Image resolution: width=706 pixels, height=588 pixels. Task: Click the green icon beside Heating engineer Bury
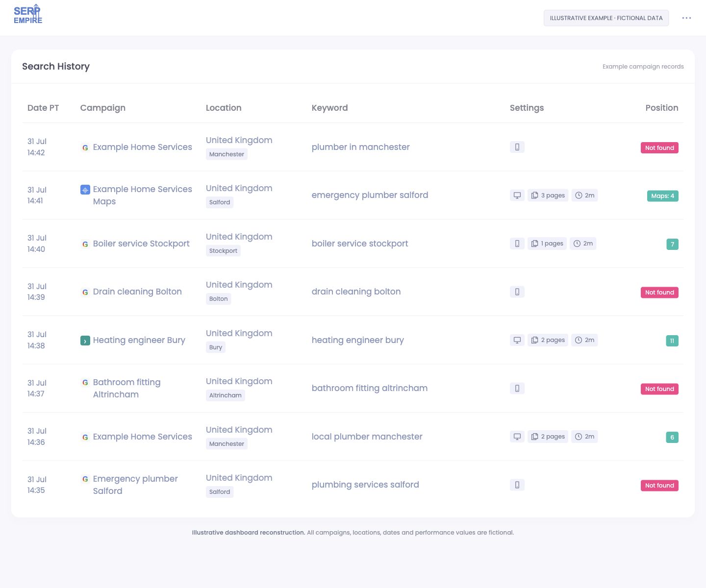[85, 341]
